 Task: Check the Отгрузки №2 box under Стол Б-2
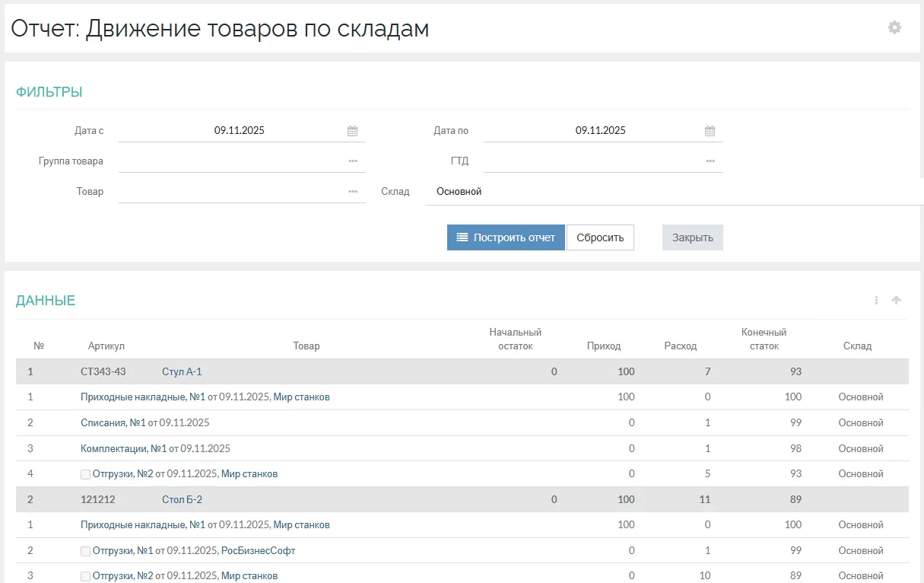pyautogui.click(x=86, y=577)
